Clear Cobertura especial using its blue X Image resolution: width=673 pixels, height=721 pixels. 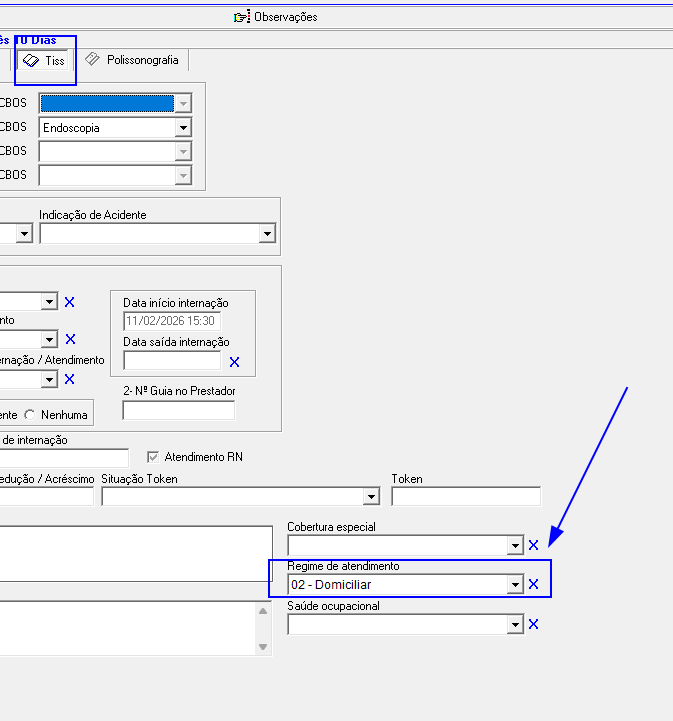tap(533, 545)
